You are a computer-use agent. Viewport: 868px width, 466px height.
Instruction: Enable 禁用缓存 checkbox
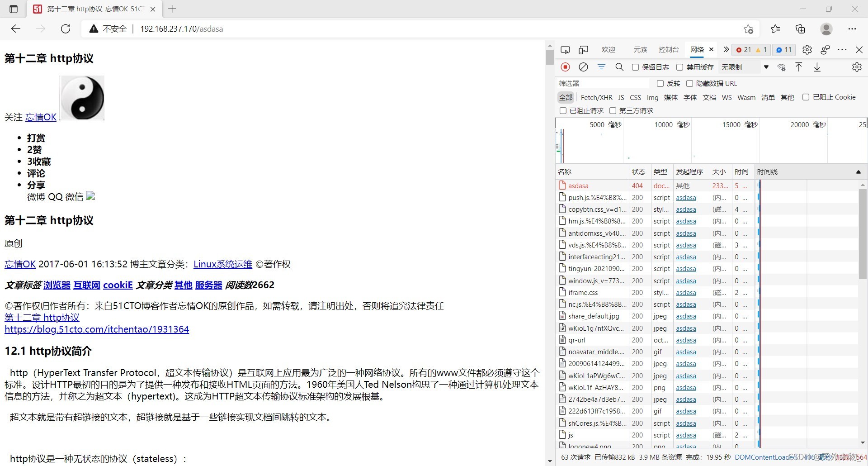pos(679,67)
